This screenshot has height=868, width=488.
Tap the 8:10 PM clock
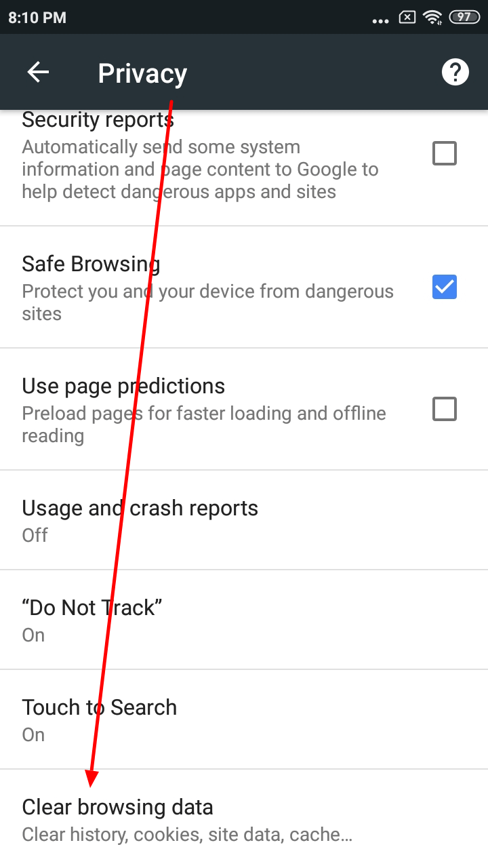point(37,18)
